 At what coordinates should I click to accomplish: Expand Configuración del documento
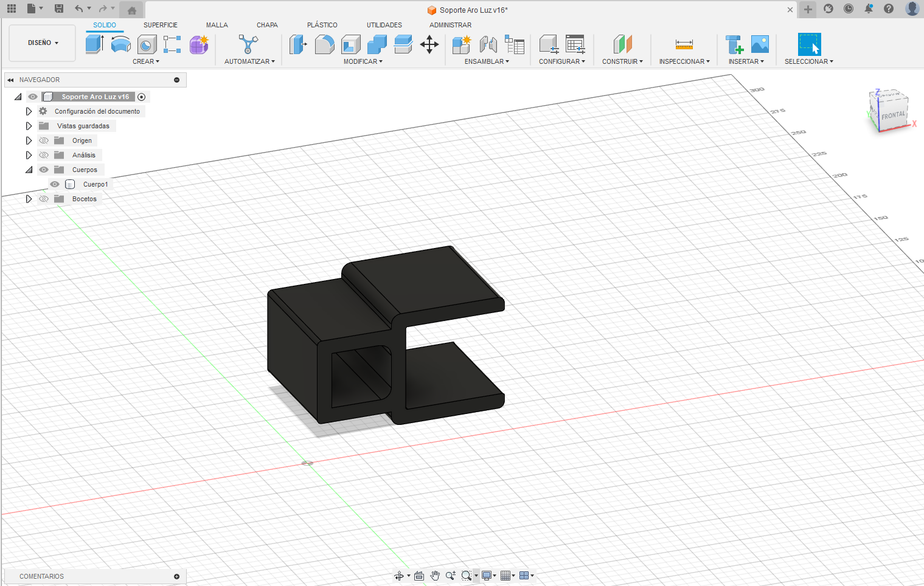pos(29,111)
